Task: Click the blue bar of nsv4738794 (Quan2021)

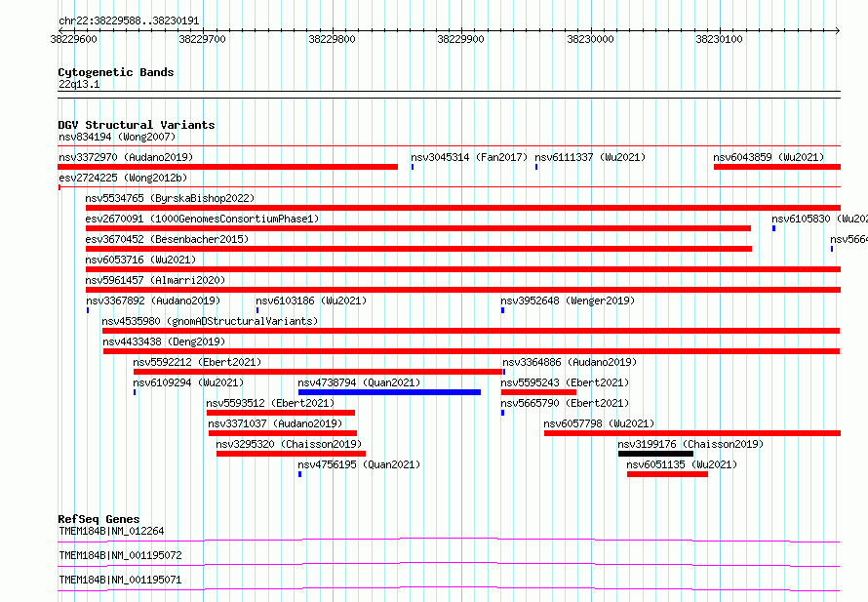Action: tap(389, 392)
